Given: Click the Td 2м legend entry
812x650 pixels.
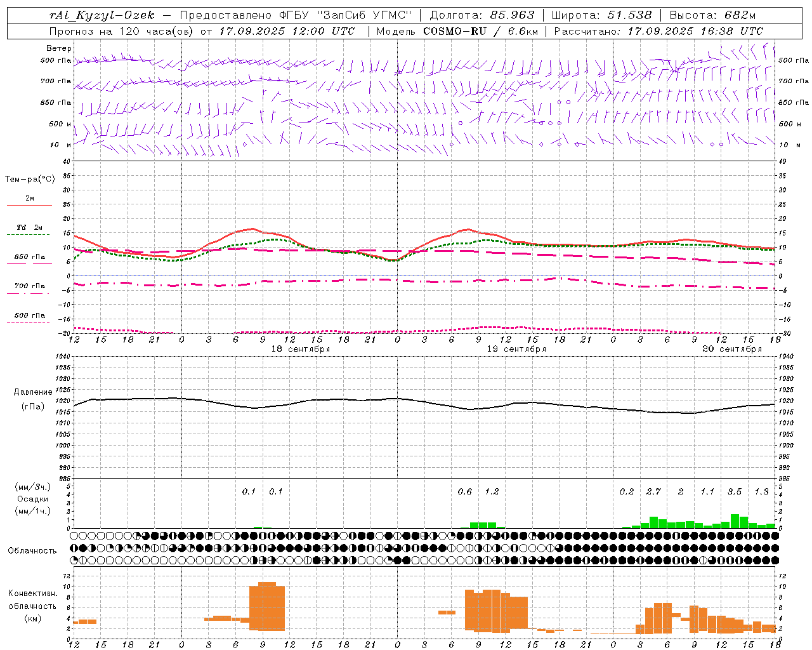Looking at the screenshot, I should [29, 227].
